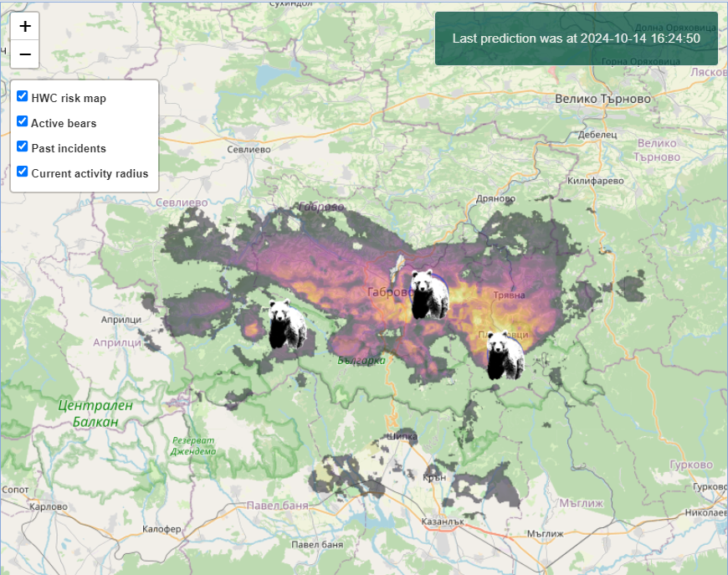
Task: Click the Калофер town label
Action: coord(161,529)
